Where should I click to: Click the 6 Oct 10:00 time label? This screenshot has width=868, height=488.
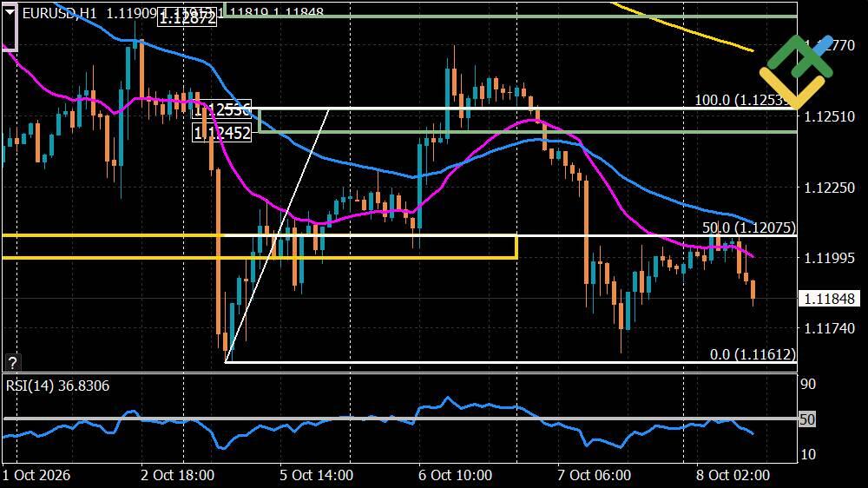[455, 475]
